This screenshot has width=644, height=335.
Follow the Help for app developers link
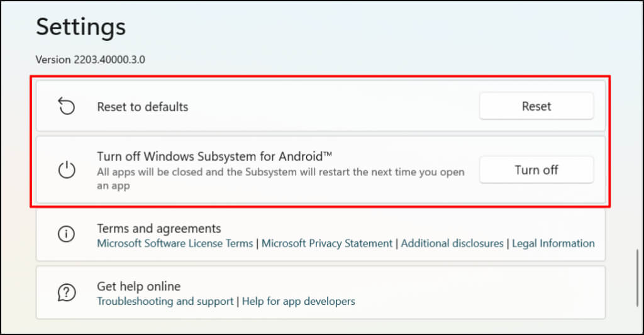pos(299,301)
